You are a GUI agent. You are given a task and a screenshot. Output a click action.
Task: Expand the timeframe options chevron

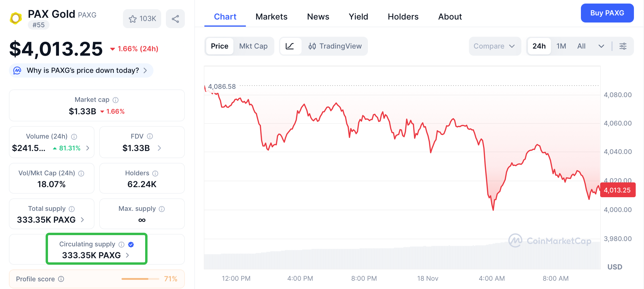601,46
